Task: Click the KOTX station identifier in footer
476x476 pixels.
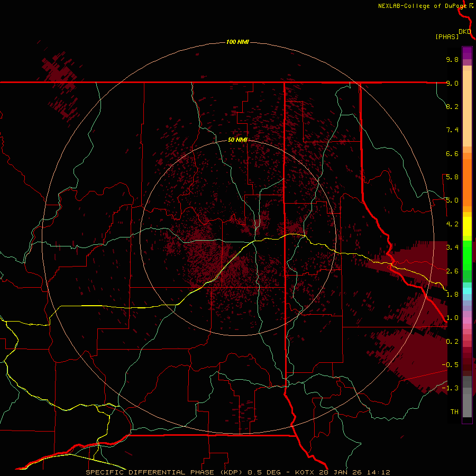Action: point(306,472)
